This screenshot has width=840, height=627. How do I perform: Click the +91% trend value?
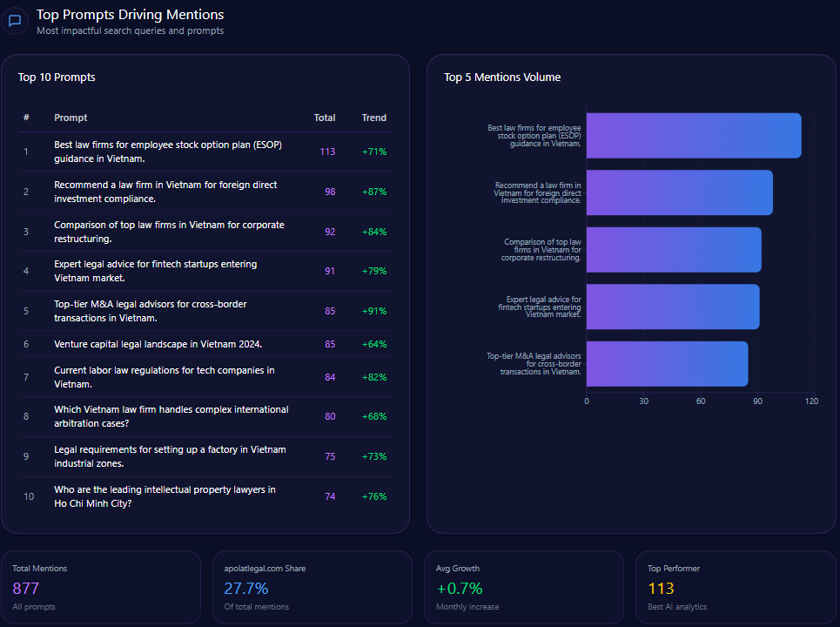[373, 311]
